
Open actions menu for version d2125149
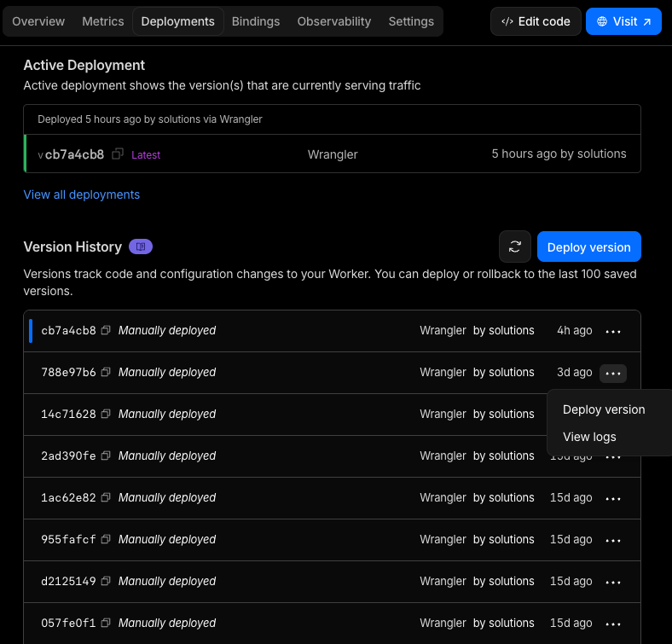(613, 582)
